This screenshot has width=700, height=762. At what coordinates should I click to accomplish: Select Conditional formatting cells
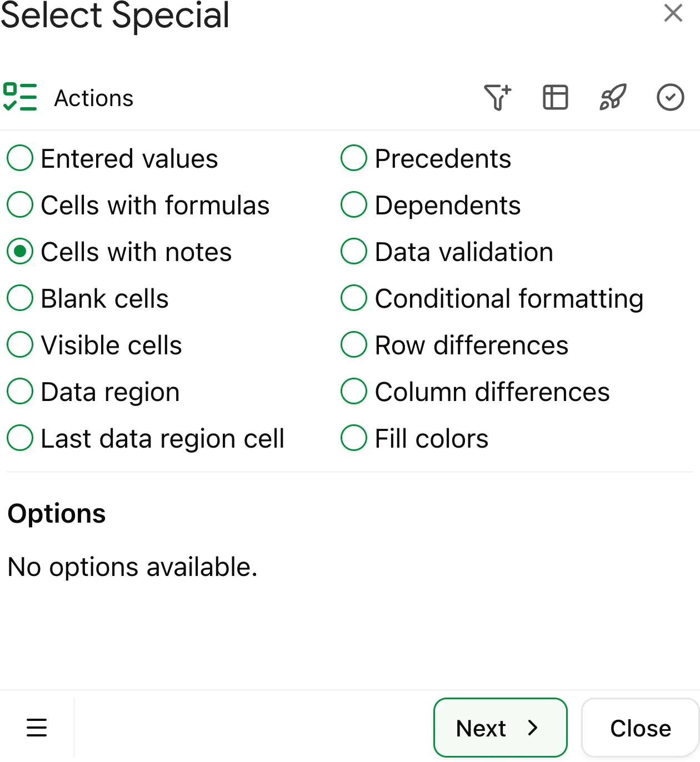tap(353, 298)
